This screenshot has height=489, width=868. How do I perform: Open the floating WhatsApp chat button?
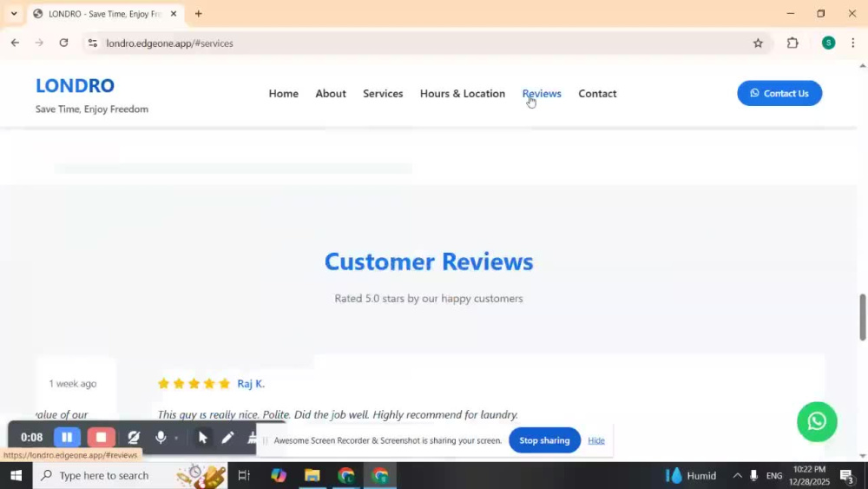[x=817, y=421]
